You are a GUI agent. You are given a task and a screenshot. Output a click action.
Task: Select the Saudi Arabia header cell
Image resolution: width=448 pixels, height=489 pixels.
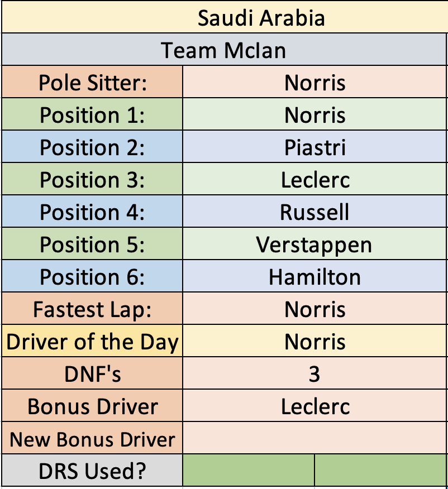[225, 17]
